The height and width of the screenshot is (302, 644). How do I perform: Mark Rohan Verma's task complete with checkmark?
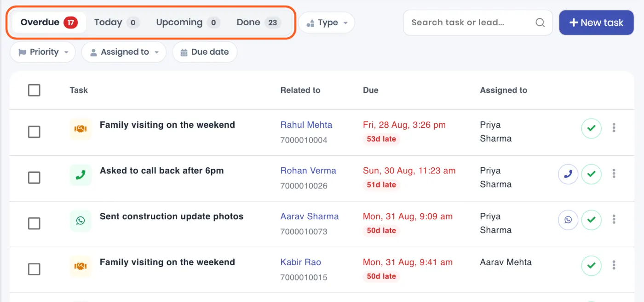592,174
